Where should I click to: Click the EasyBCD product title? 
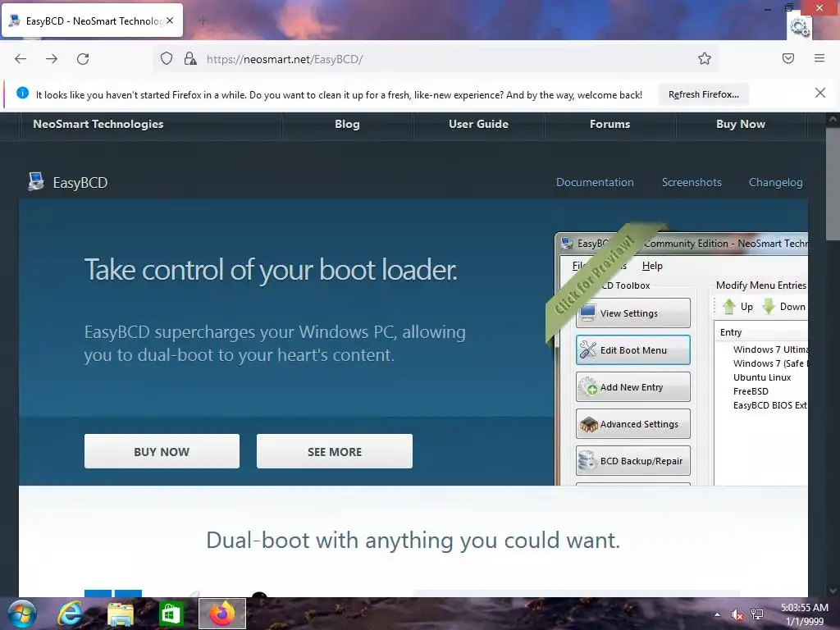(80, 183)
